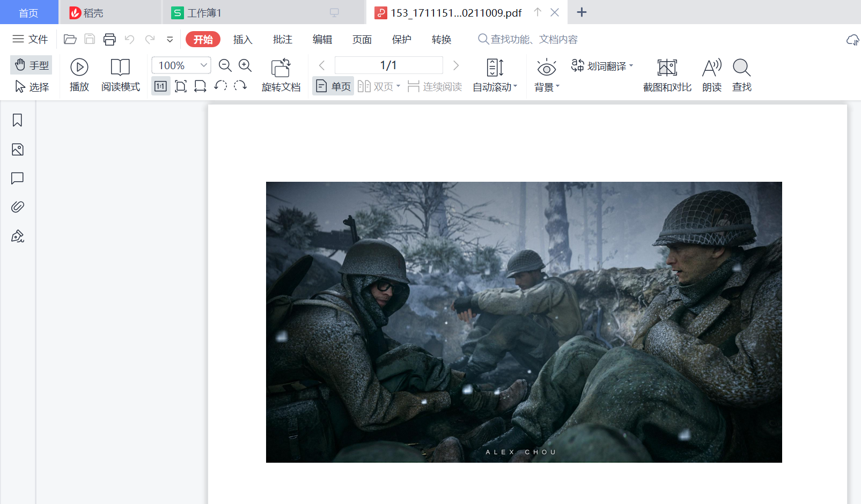Close the PDF document tab
Image resolution: width=861 pixels, height=504 pixels.
coord(555,12)
